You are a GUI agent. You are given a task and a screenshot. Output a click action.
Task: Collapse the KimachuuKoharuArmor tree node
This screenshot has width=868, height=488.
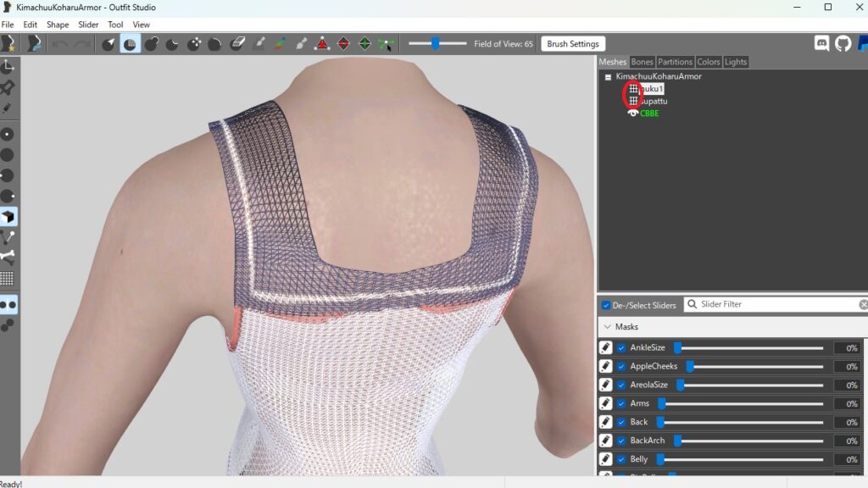coord(608,77)
